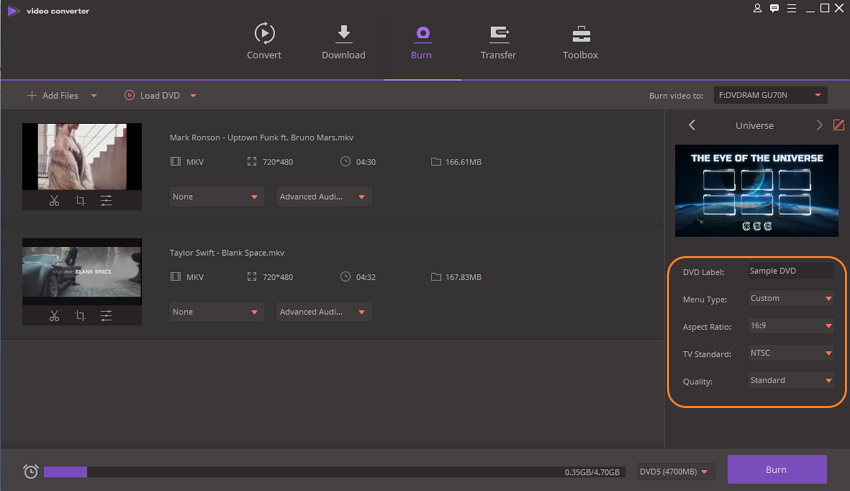The image size is (850, 491).
Task: Expand the TV Standard NTSC dropdown
Action: coord(791,353)
